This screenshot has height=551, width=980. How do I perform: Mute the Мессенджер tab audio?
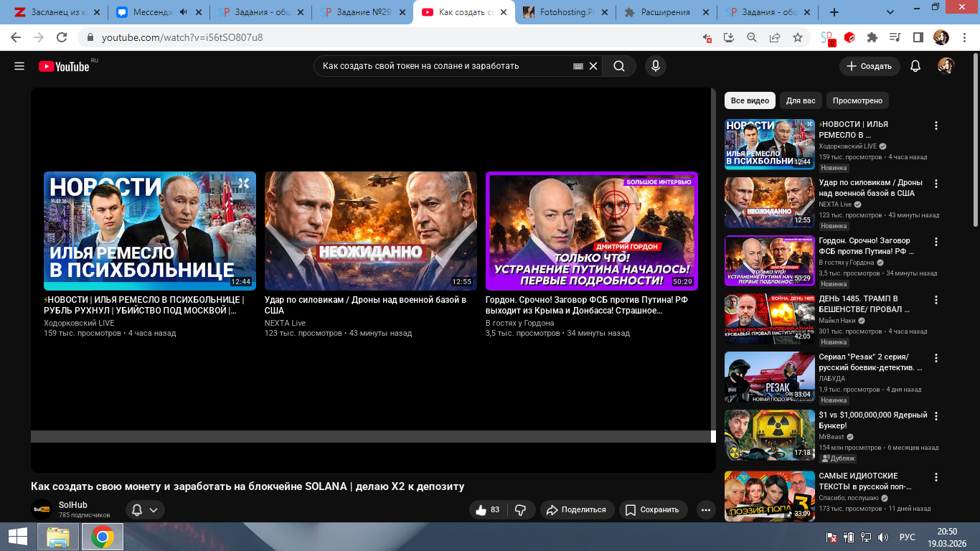click(x=184, y=12)
